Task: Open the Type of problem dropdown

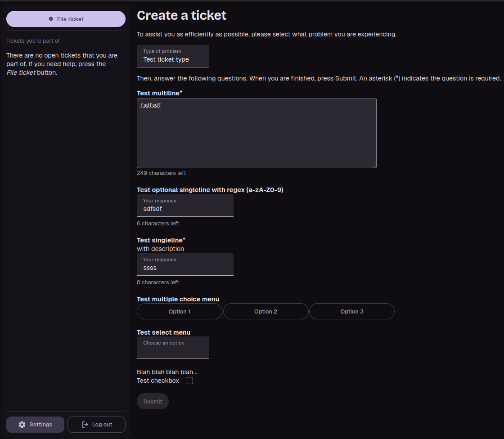Action: [x=173, y=56]
